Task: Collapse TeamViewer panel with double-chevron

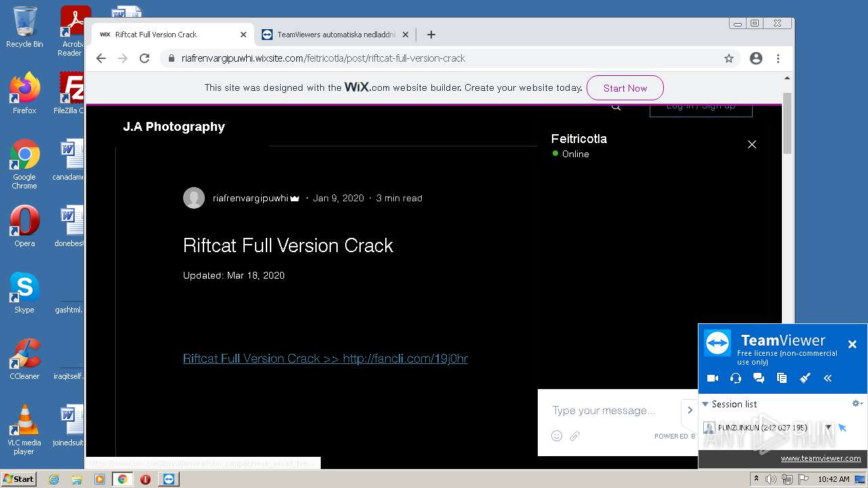Action: (x=827, y=378)
